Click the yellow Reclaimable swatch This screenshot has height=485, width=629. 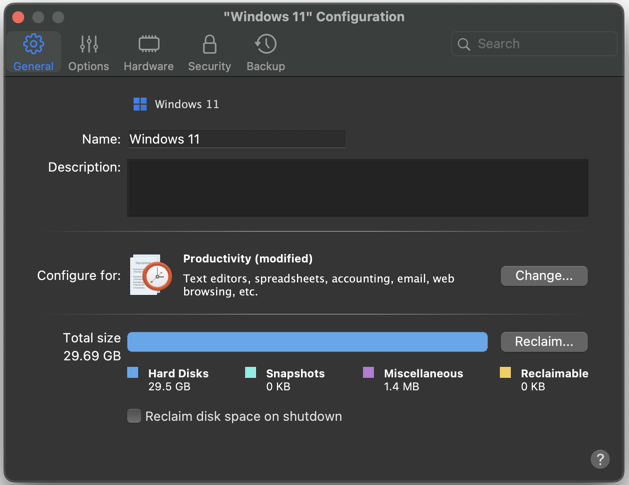[505, 372]
